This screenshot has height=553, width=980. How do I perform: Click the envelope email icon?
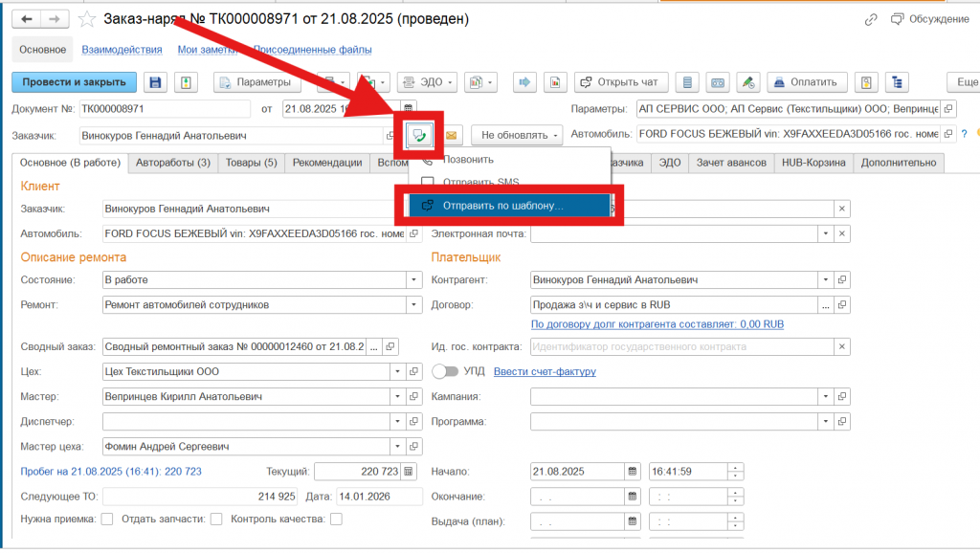[450, 135]
